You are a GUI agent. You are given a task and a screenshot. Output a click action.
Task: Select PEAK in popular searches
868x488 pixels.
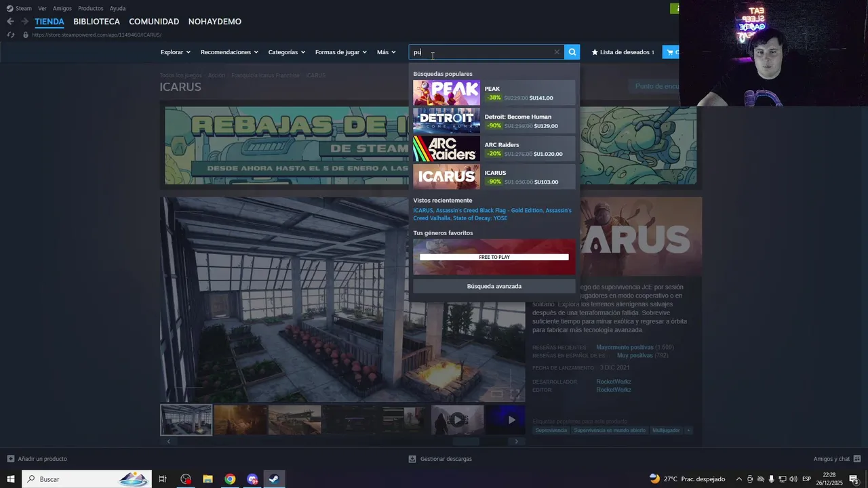point(494,93)
